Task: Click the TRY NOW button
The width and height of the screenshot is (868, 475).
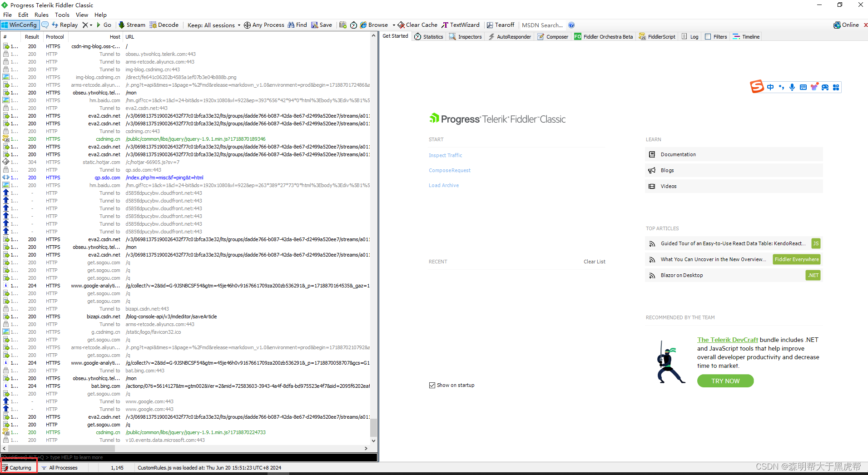Action: click(725, 381)
